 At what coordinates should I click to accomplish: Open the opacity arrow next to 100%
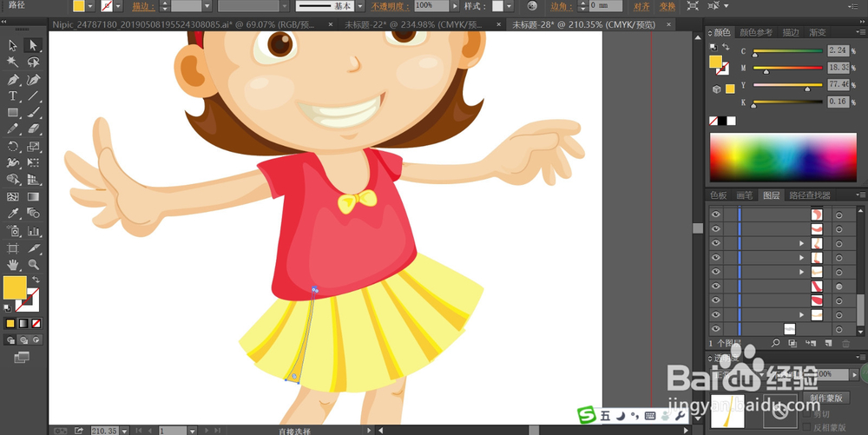455,6
